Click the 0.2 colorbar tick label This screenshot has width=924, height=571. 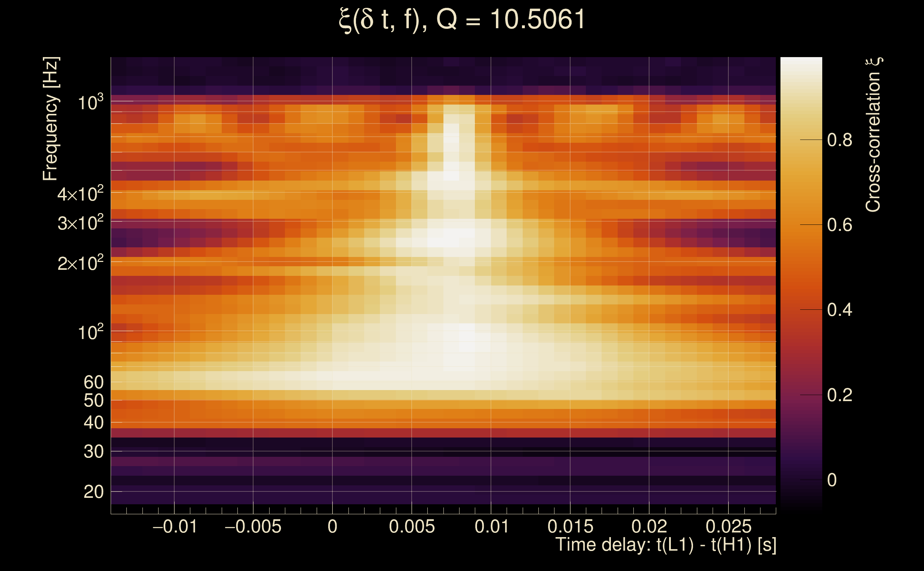pos(839,395)
